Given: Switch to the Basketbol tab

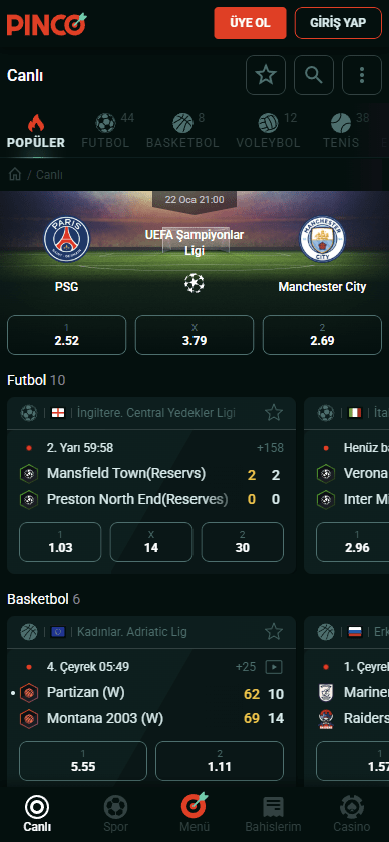Looking at the screenshot, I should pyautogui.click(x=183, y=131).
